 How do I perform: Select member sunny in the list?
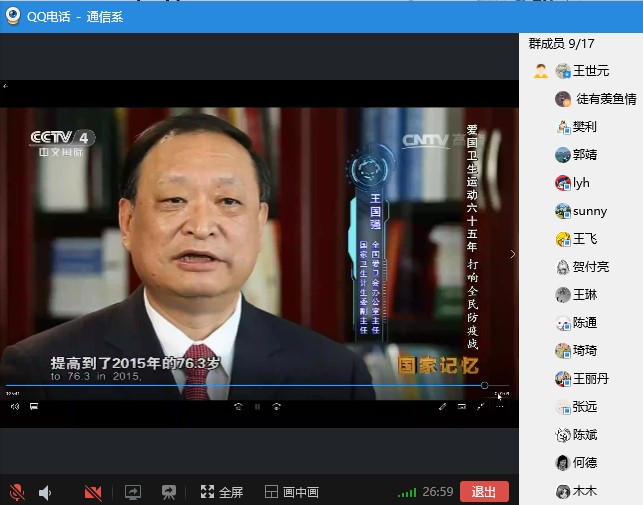tap(589, 211)
